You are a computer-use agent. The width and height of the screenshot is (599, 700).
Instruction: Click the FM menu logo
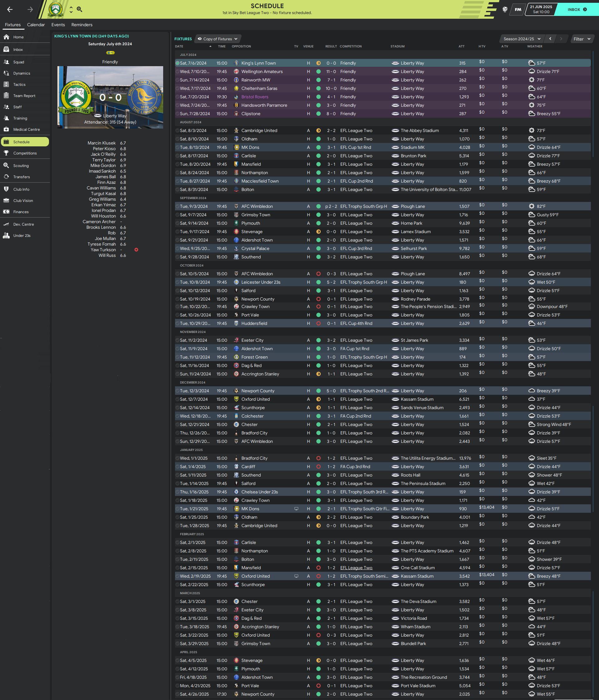click(518, 9)
